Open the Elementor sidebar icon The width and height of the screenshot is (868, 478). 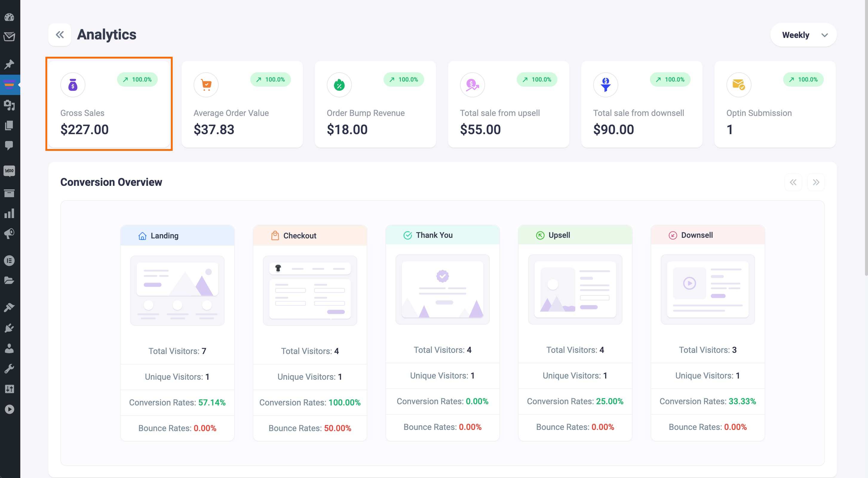point(10,260)
